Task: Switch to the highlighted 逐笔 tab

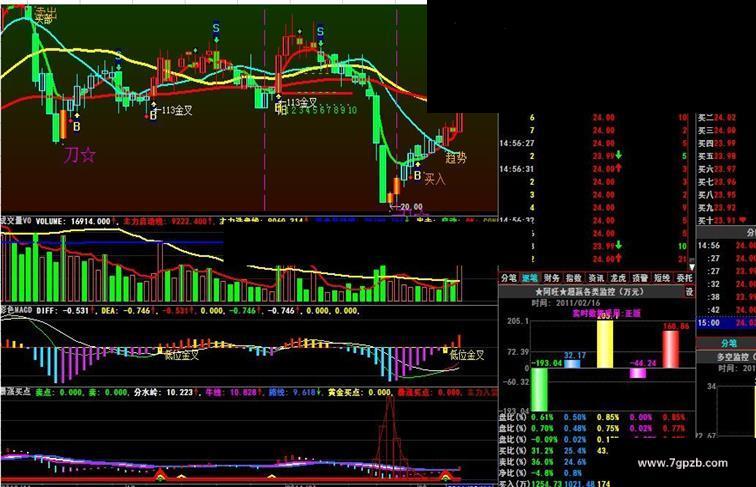Action: [x=530, y=278]
